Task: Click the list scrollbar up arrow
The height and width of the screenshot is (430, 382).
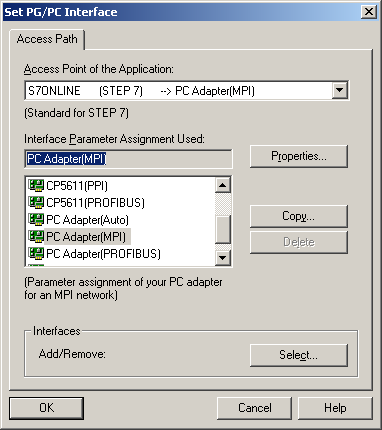Action: 223,185
